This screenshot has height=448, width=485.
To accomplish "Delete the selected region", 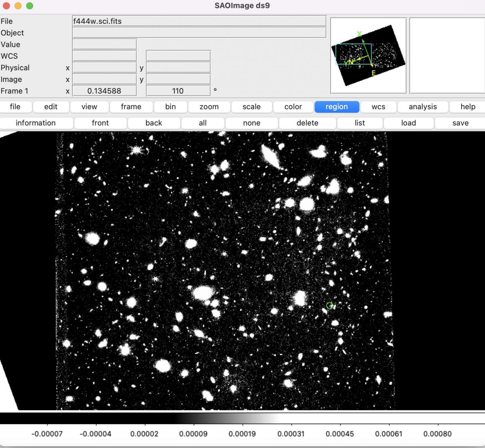I will [x=307, y=123].
